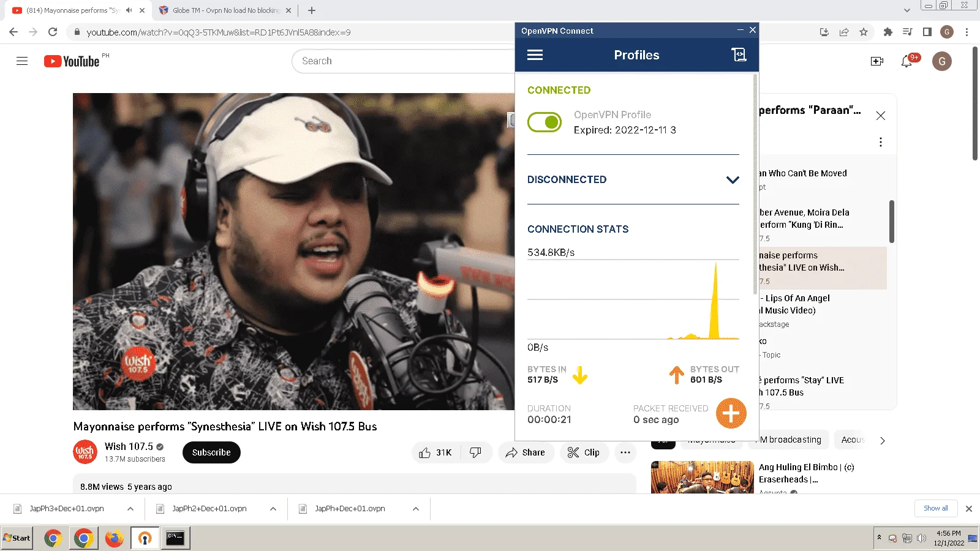Open the YouTube Create video icon
Viewport: 980px width, 551px height.
pyautogui.click(x=877, y=61)
